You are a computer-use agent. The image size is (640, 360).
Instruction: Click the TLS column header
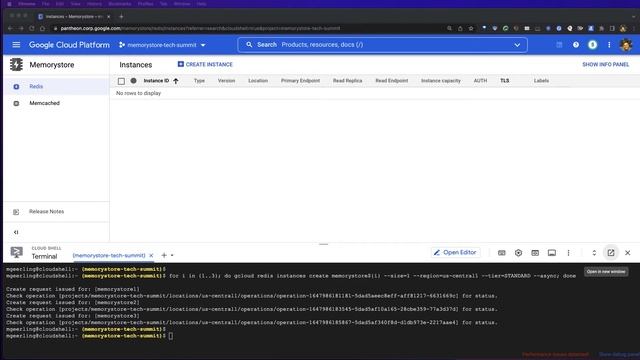(x=504, y=81)
